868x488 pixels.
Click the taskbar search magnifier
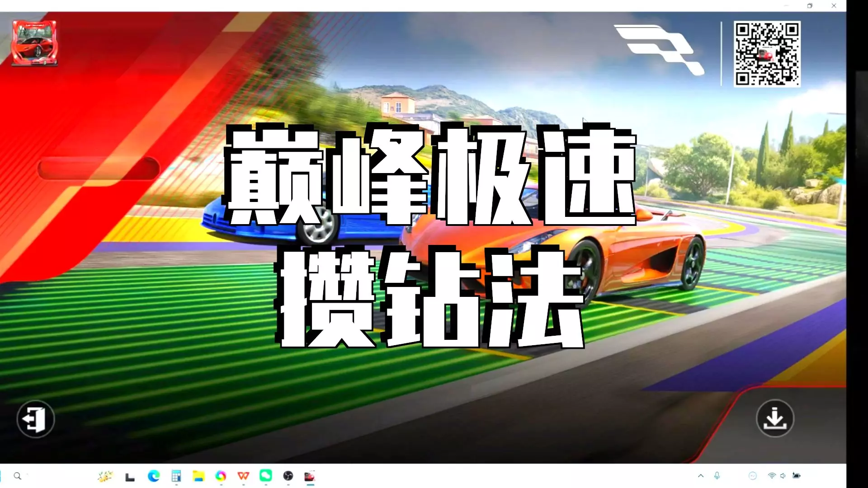pos(18,476)
